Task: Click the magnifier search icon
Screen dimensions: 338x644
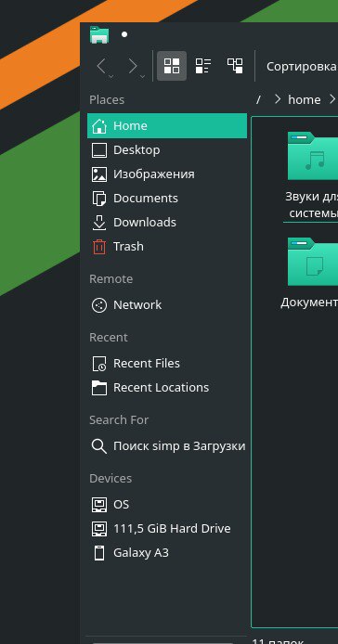Action: coord(99,446)
